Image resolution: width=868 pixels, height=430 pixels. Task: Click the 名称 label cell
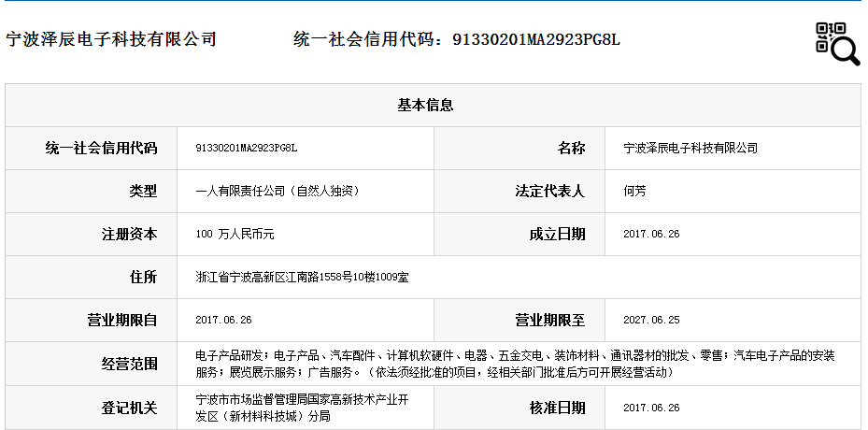pyautogui.click(x=519, y=148)
